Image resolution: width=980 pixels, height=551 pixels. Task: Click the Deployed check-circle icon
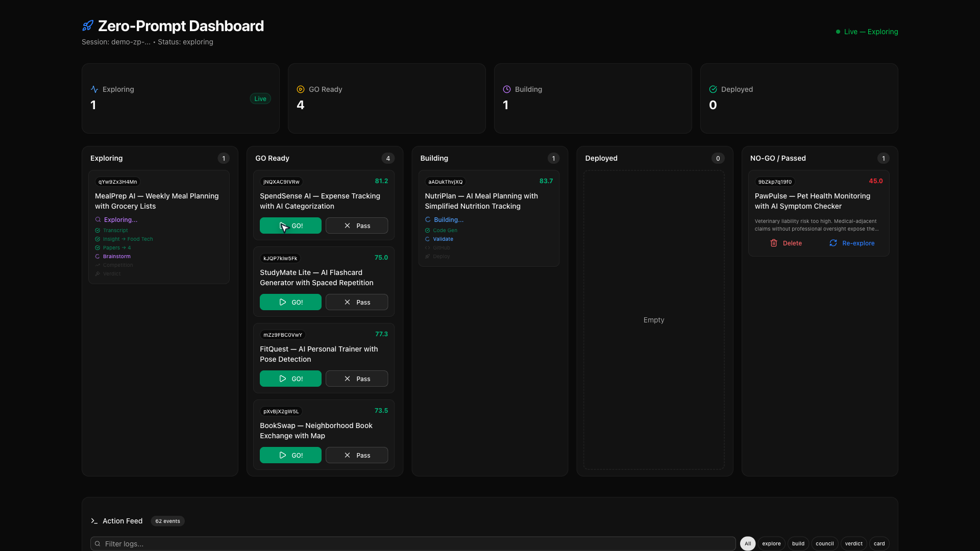713,89
